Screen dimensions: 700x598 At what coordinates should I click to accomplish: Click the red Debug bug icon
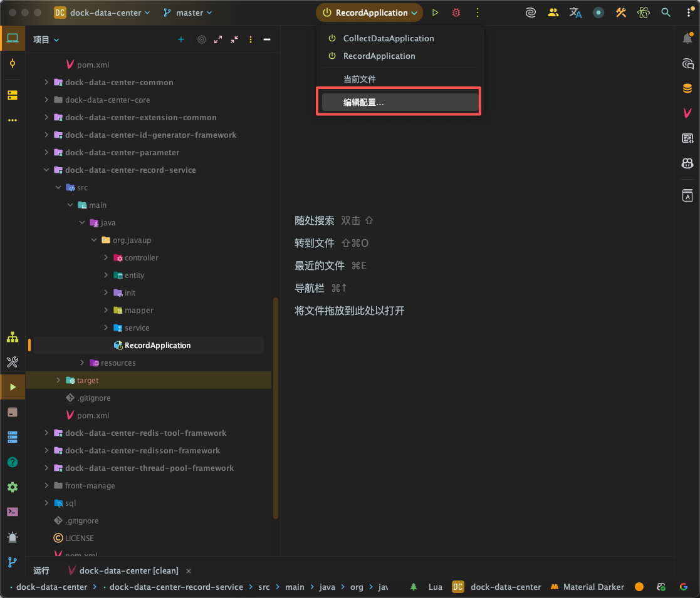tap(456, 13)
